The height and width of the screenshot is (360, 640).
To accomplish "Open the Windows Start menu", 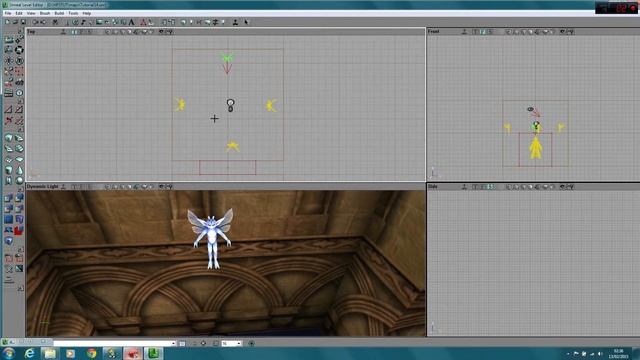I will [x=9, y=353].
